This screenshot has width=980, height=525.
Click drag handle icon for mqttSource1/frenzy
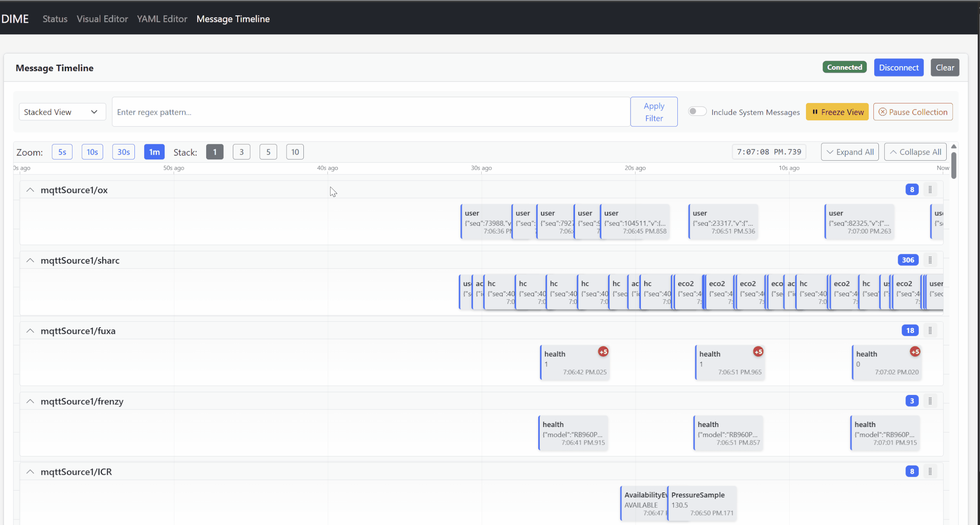point(930,401)
